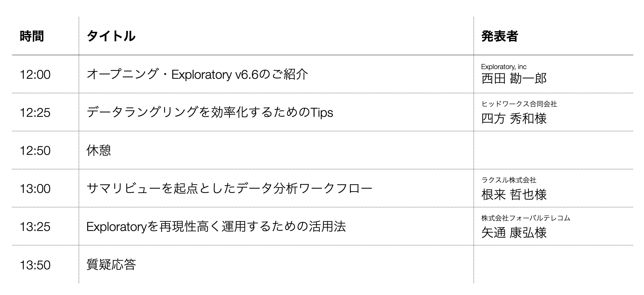The image size is (644, 295).
Task: Select the 12:00 time cell
Action: click(x=35, y=74)
